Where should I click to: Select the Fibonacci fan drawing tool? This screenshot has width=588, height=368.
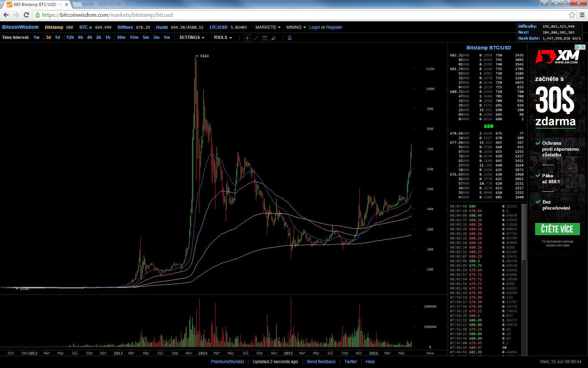pyautogui.click(x=273, y=38)
